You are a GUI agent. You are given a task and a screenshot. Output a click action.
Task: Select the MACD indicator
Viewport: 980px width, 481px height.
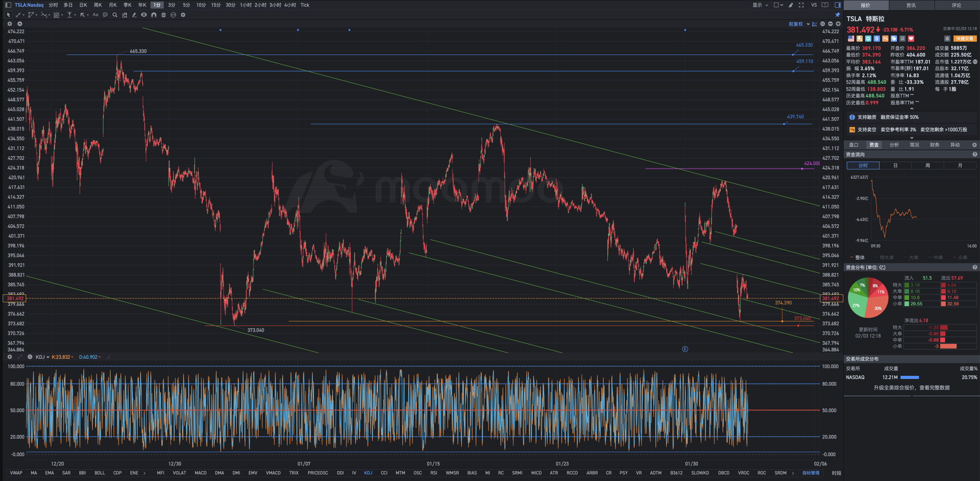coord(201,473)
